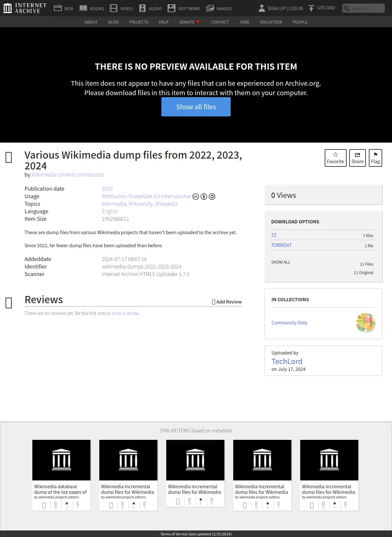392x537 pixels.
Task: Open the Volunteer menu item
Action: point(271,22)
